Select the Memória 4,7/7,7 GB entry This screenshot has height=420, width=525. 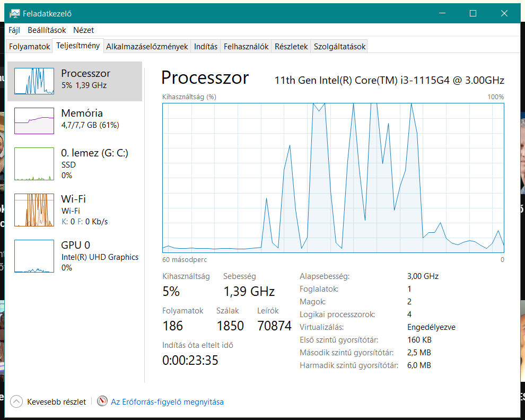point(75,120)
